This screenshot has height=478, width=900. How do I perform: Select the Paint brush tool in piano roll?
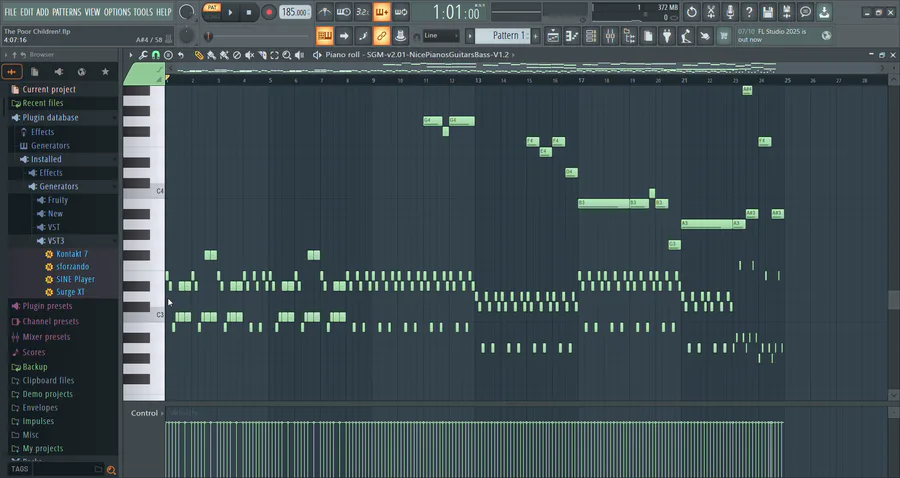point(211,55)
